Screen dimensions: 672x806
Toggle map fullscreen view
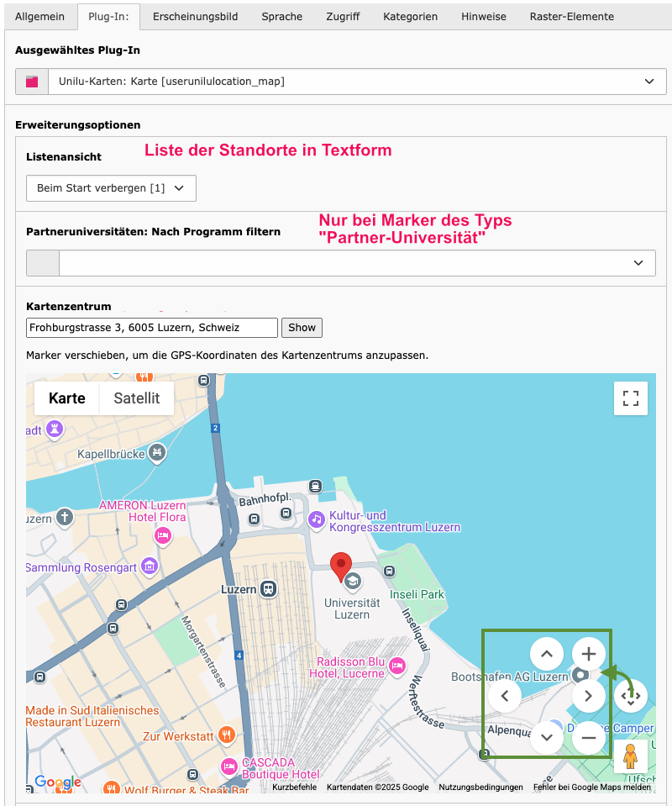630,398
